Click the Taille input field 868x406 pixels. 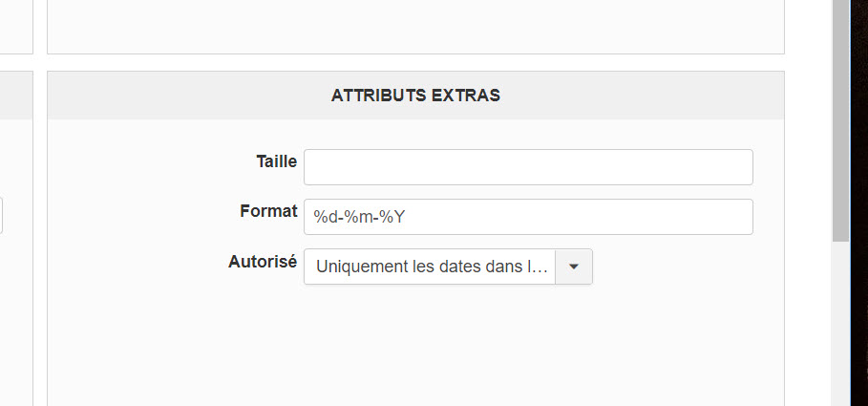[528, 167]
